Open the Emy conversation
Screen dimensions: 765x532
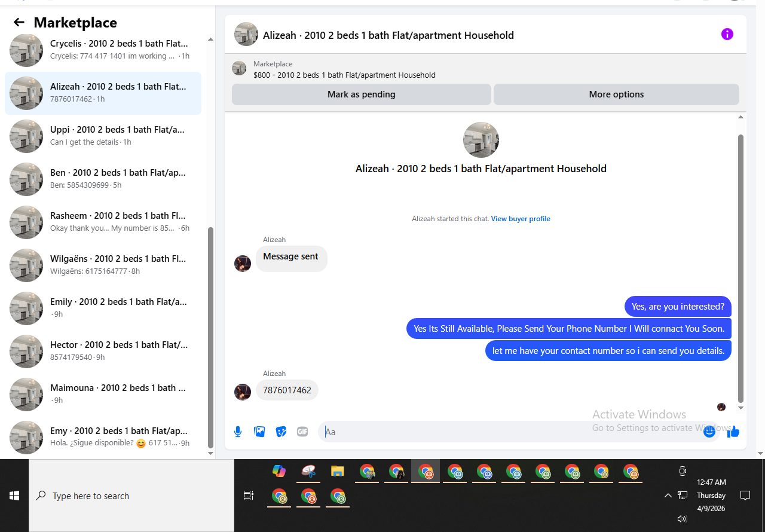(x=103, y=438)
